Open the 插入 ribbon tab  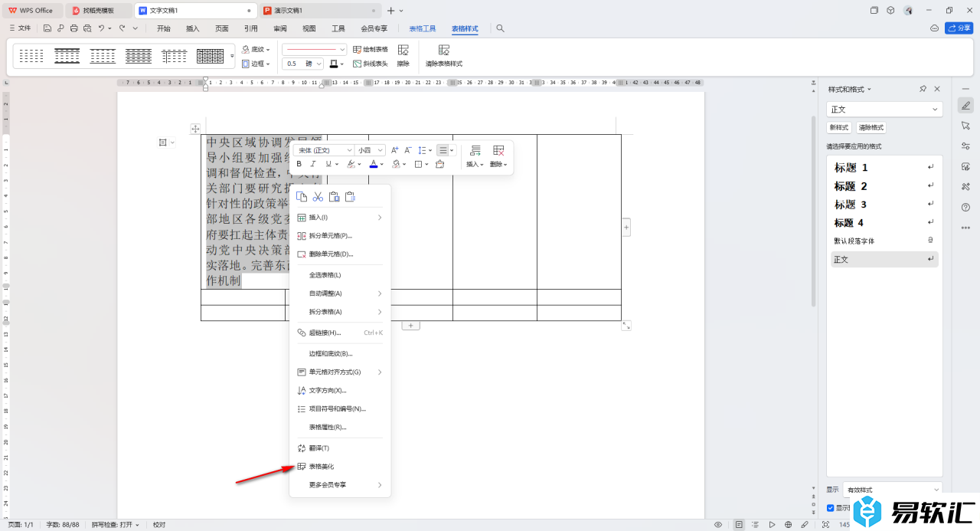click(x=193, y=28)
